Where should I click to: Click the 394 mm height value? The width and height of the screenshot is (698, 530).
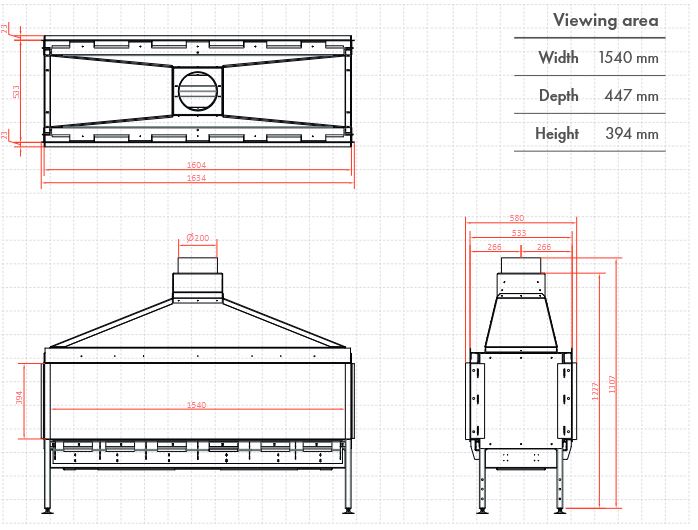632,134
